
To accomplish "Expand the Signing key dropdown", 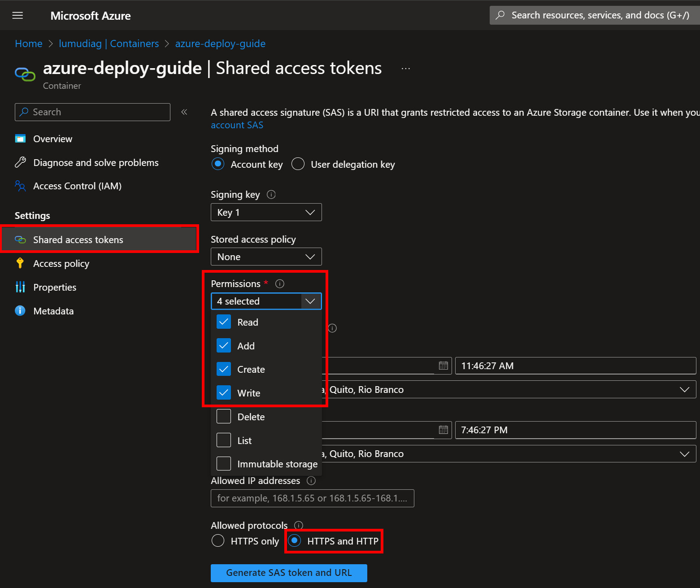I will click(x=266, y=212).
